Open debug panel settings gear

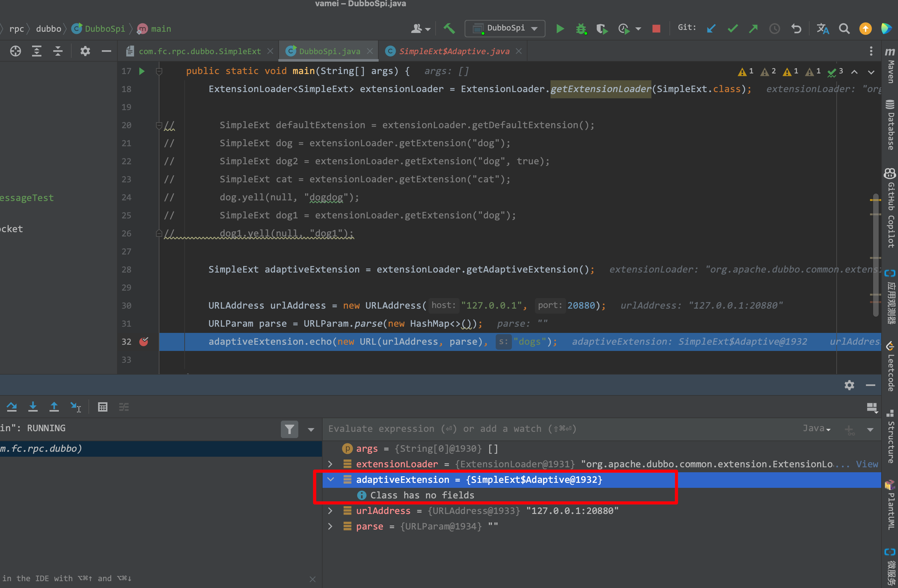coord(849,385)
